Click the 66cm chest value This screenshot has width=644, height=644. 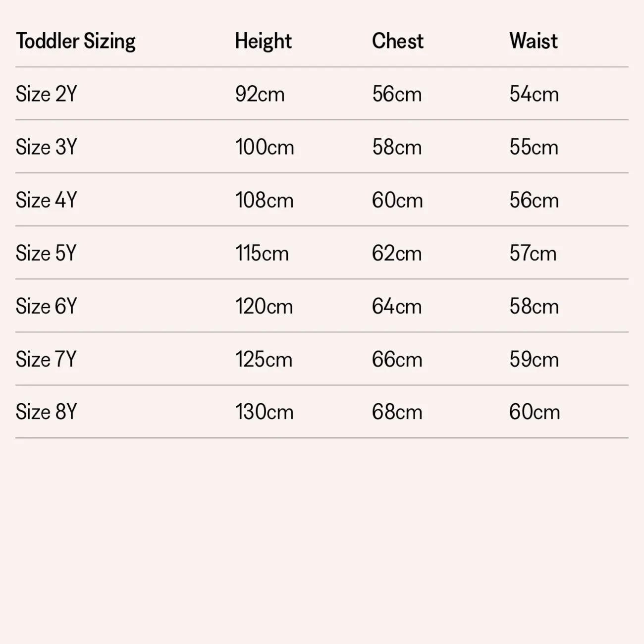tap(397, 359)
